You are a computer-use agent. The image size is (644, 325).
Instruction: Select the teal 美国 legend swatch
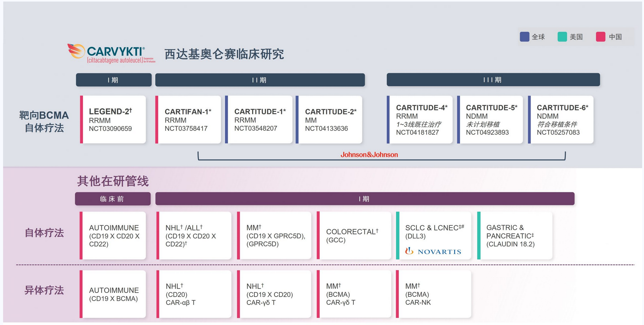[562, 37]
